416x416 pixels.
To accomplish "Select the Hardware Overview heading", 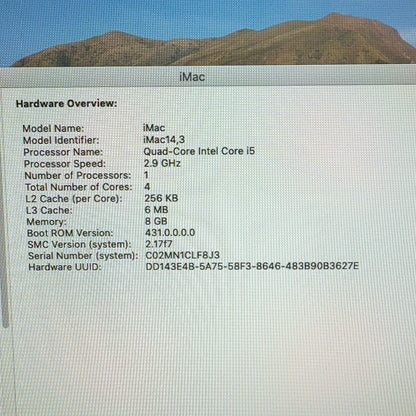I will (x=67, y=104).
